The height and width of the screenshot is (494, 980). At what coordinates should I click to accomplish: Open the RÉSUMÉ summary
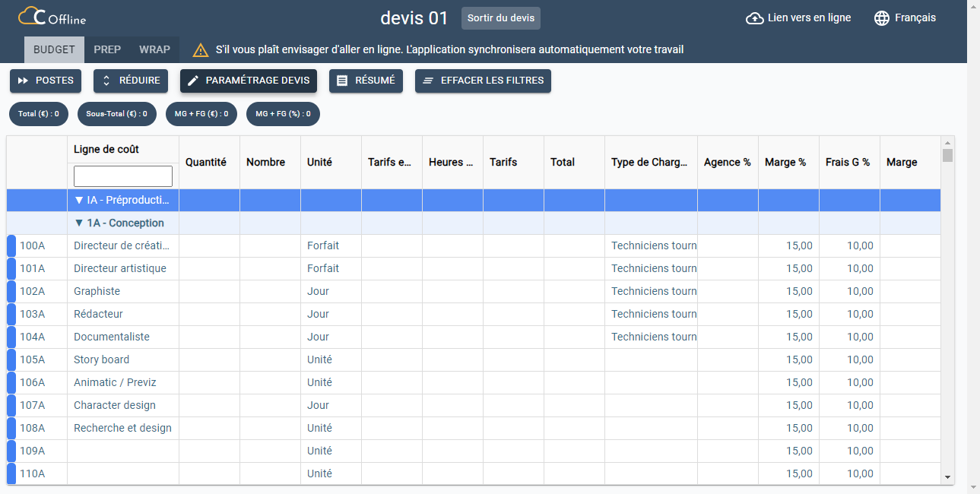(366, 81)
